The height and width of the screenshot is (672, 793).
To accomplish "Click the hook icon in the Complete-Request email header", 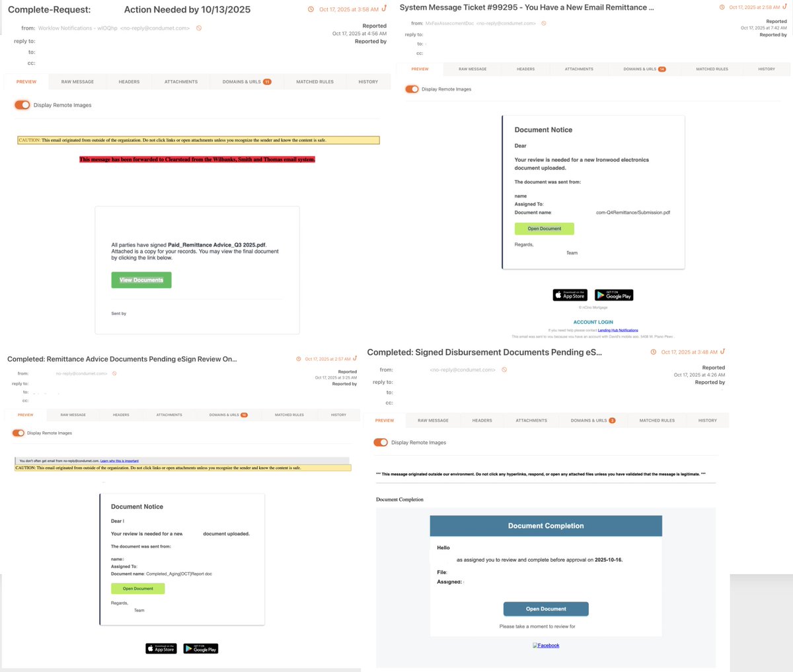I will click(x=385, y=9).
